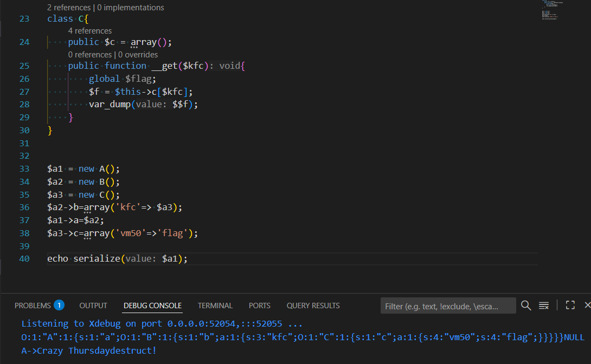The height and width of the screenshot is (364, 591).
Task: Click the '$a1->a=$a2;' line
Action: [x=75, y=220]
